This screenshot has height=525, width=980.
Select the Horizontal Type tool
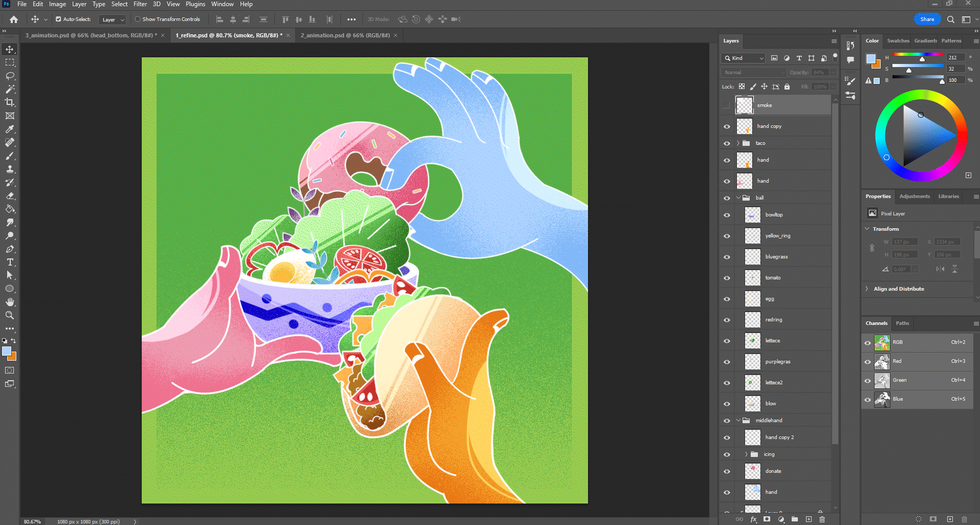[10, 262]
